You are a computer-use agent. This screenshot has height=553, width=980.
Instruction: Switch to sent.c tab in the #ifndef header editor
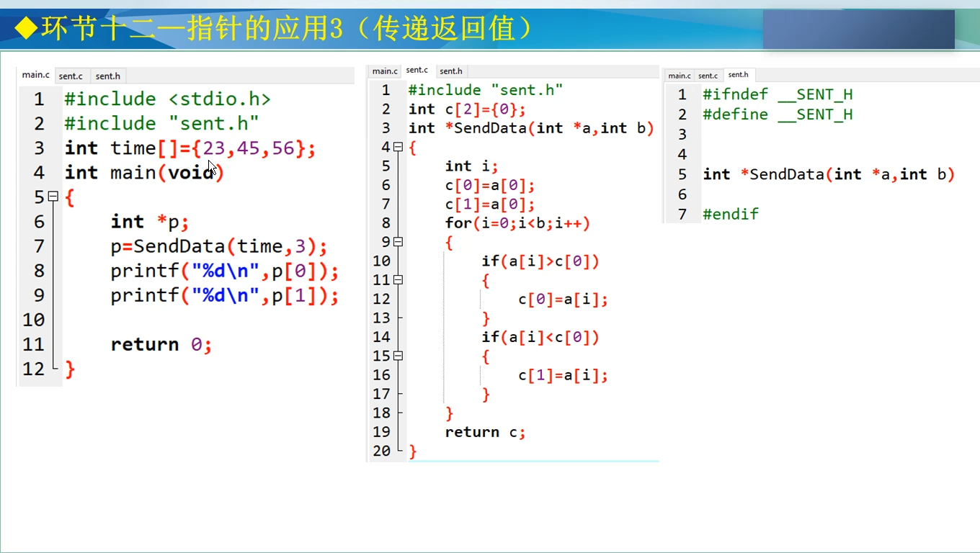tap(708, 76)
